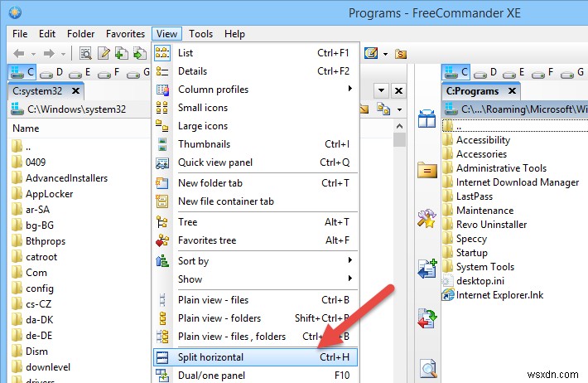Expand Column profiles submenu
This screenshot has height=383, width=588.
pos(255,90)
